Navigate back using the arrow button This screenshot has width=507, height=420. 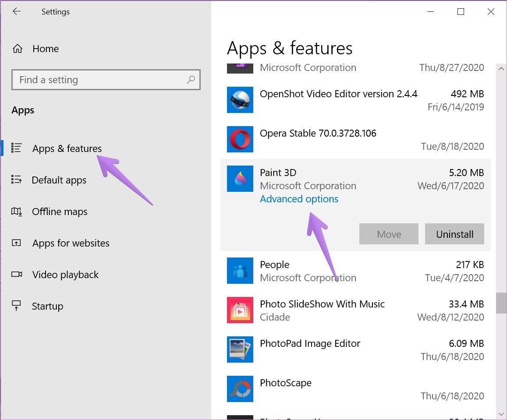tap(16, 11)
